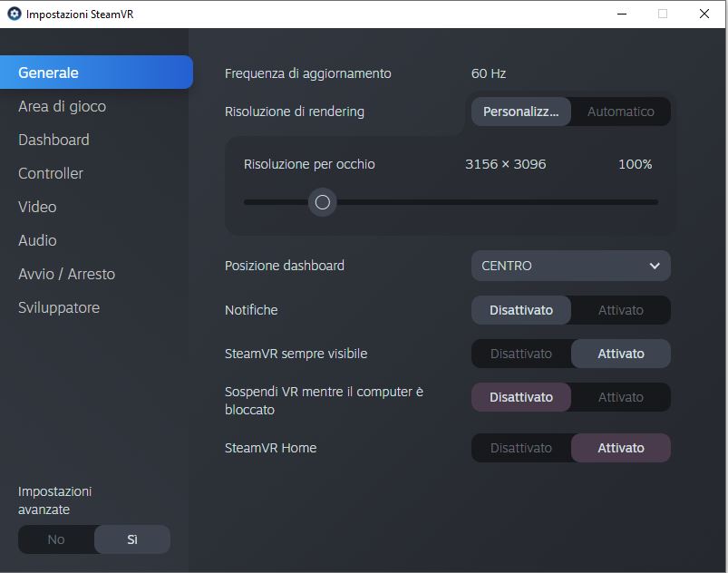The width and height of the screenshot is (728, 573).
Task: Click the Risoluzione per occhio label
Action: tap(309, 164)
